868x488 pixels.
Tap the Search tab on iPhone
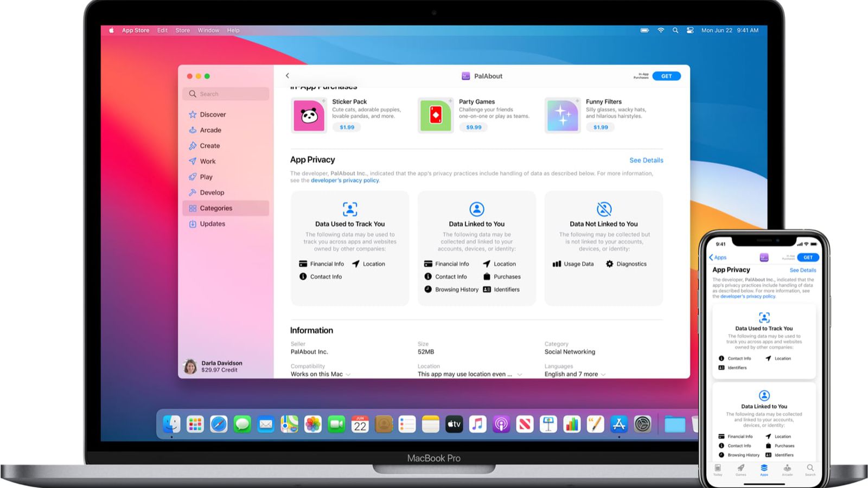coord(810,470)
